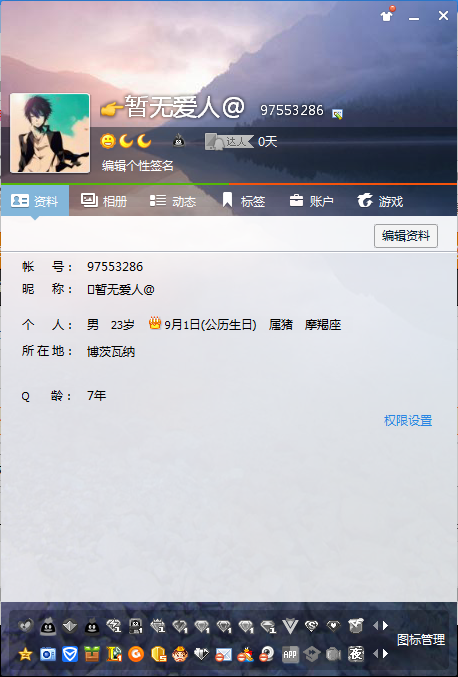This screenshot has width=458, height=677.
Task: Open the skin change shirt icon
Action: coord(386,16)
